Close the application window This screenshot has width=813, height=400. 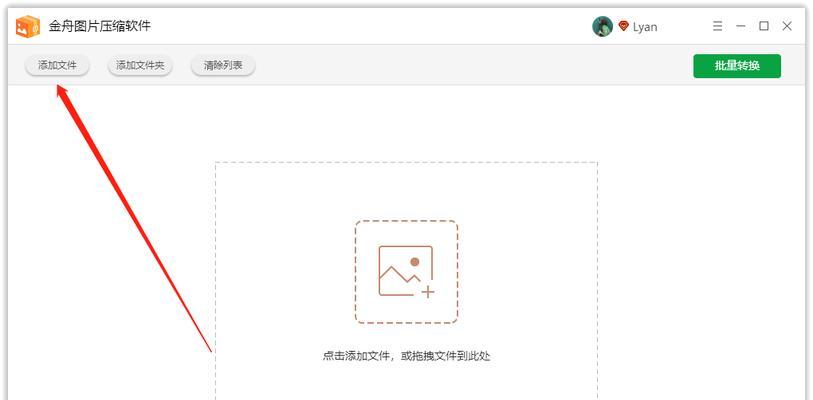787,26
